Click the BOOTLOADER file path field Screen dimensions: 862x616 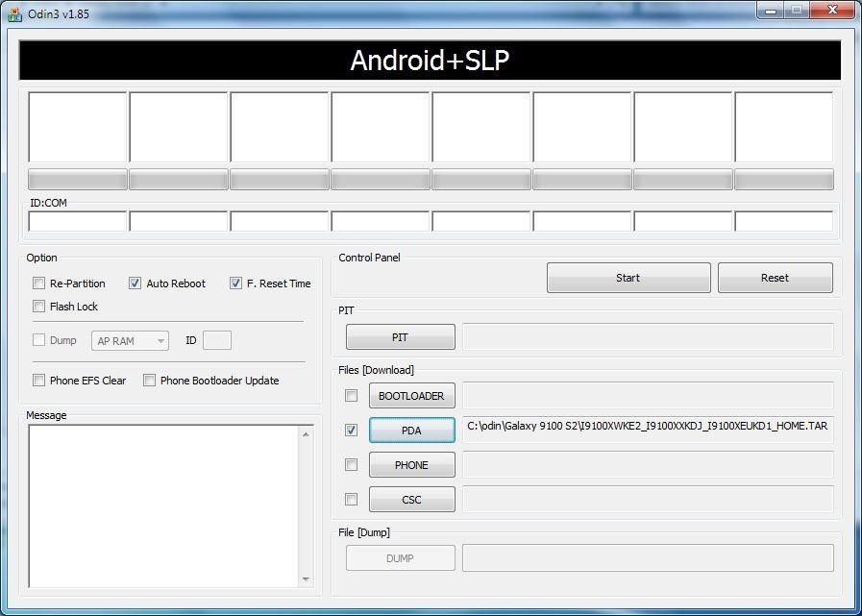pyautogui.click(x=648, y=395)
